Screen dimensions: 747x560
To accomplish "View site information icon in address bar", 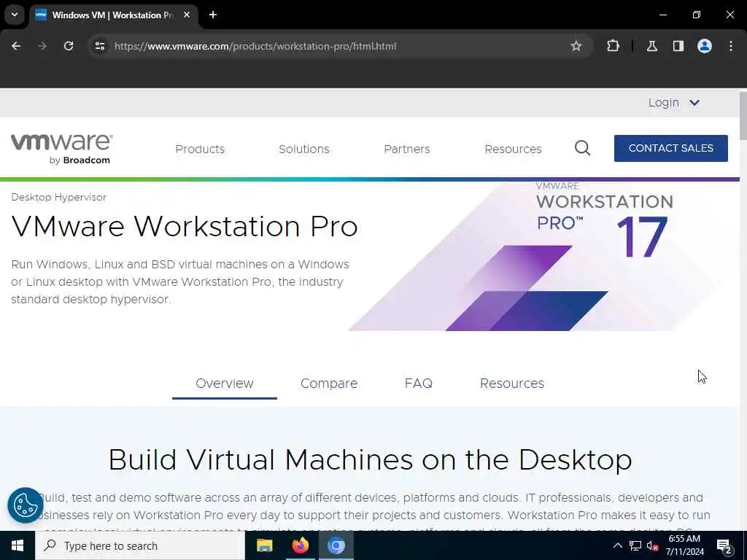I will pyautogui.click(x=99, y=46).
